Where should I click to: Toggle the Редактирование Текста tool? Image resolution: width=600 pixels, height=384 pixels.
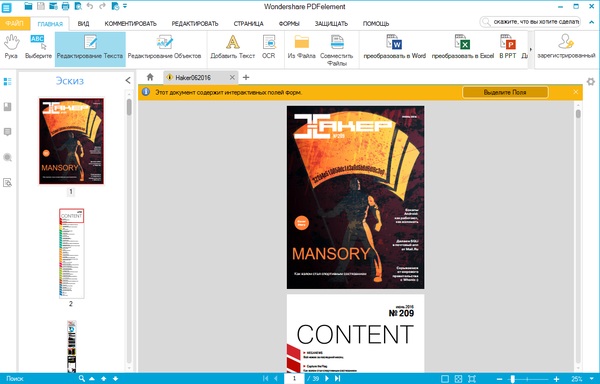tap(90, 49)
